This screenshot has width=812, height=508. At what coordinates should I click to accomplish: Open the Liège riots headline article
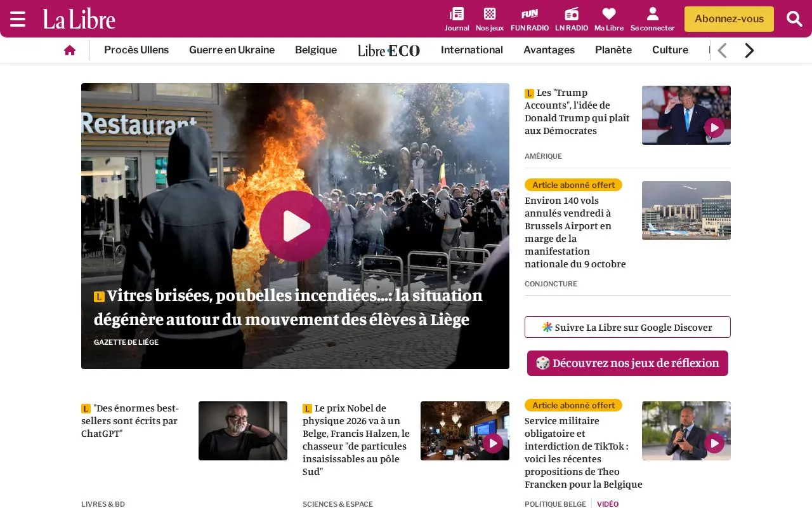coord(289,307)
